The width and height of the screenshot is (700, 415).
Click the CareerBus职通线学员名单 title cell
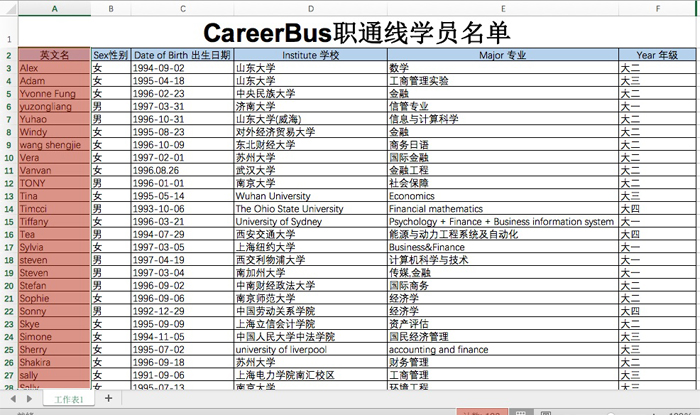tap(357, 32)
